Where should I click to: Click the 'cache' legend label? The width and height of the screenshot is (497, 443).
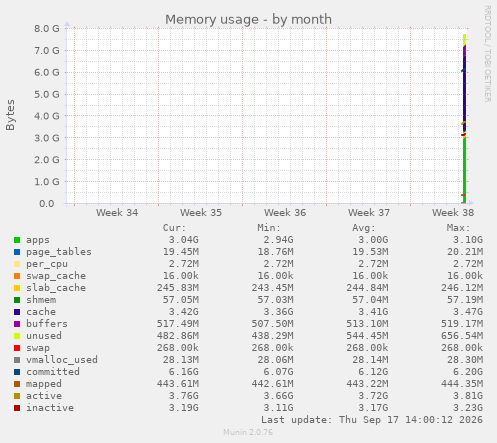point(41,312)
